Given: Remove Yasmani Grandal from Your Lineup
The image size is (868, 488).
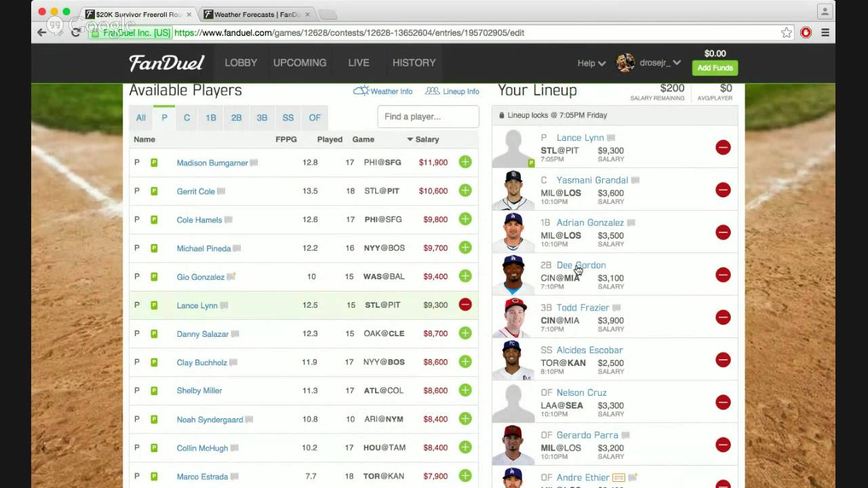Looking at the screenshot, I should point(723,190).
